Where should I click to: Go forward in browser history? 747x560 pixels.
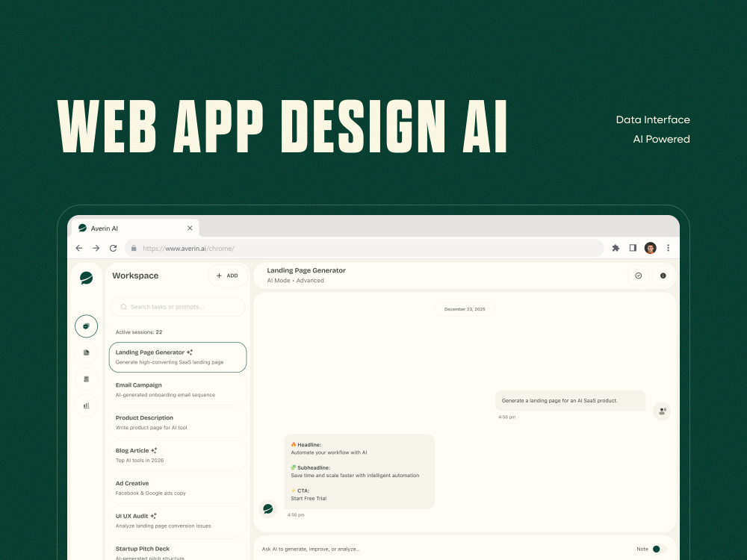[x=96, y=248]
